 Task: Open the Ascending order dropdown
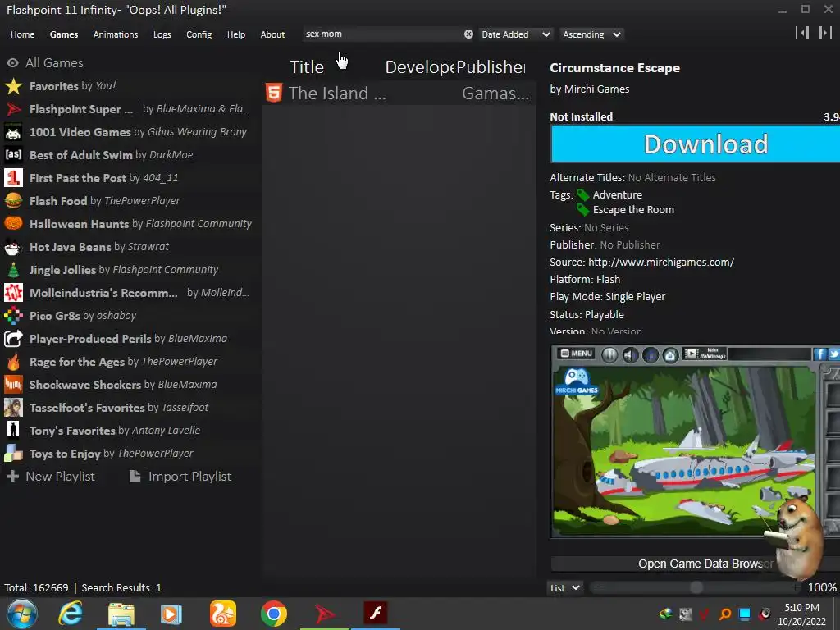(591, 34)
